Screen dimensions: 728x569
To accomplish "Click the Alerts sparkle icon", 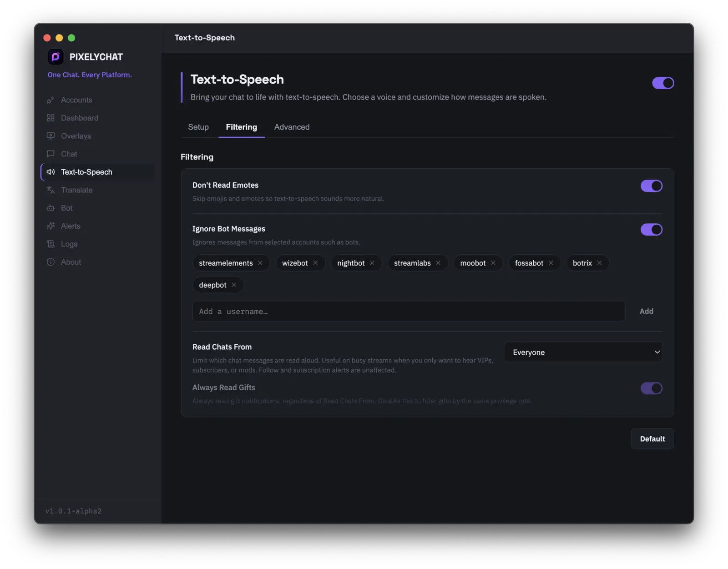I will pos(51,226).
